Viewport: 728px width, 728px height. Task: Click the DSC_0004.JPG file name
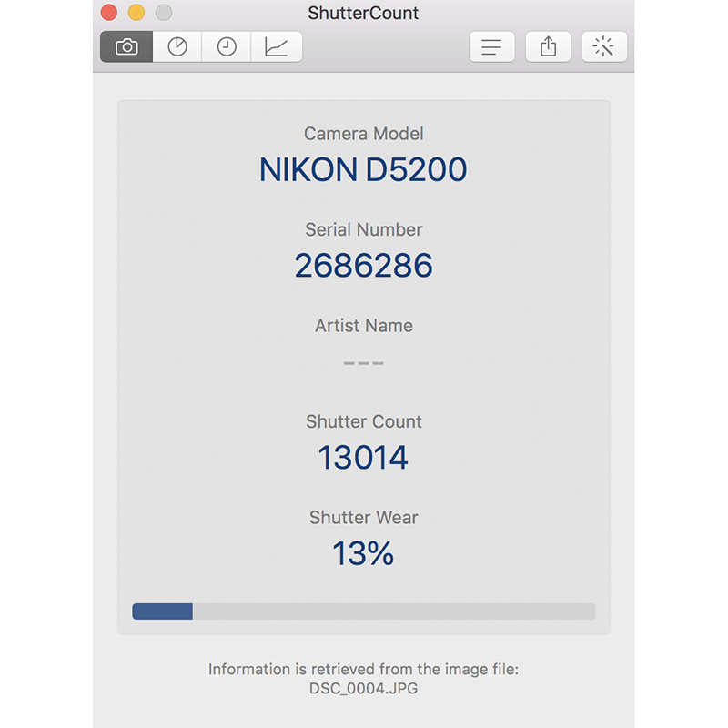[363, 688]
